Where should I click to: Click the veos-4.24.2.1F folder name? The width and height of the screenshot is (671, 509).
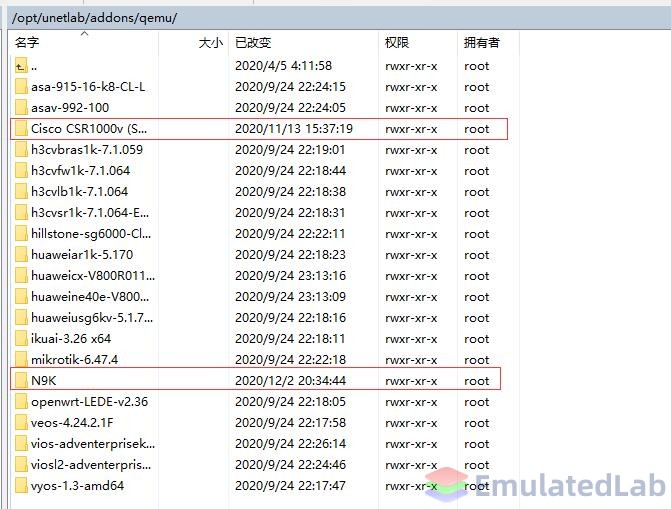tap(72, 423)
